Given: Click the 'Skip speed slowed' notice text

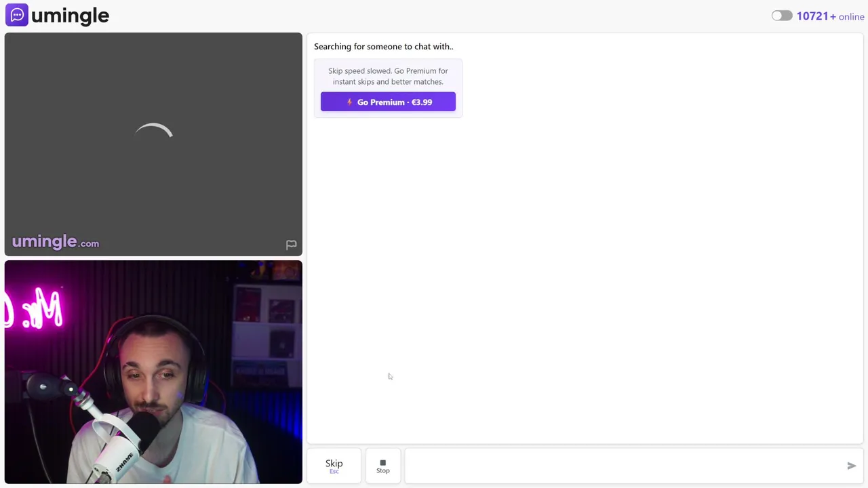Looking at the screenshot, I should pyautogui.click(x=388, y=76).
